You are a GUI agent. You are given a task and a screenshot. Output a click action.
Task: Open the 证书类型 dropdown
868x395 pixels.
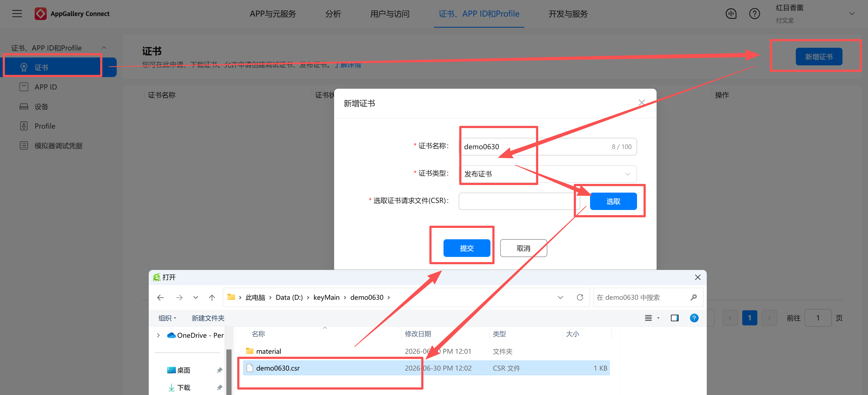click(x=547, y=174)
